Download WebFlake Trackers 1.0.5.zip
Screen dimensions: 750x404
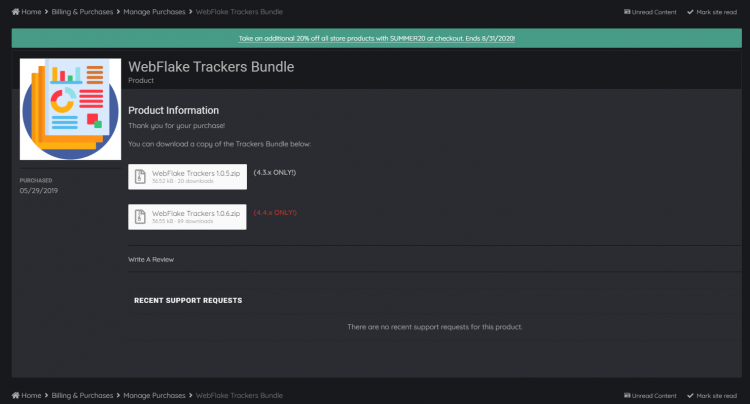(195, 173)
